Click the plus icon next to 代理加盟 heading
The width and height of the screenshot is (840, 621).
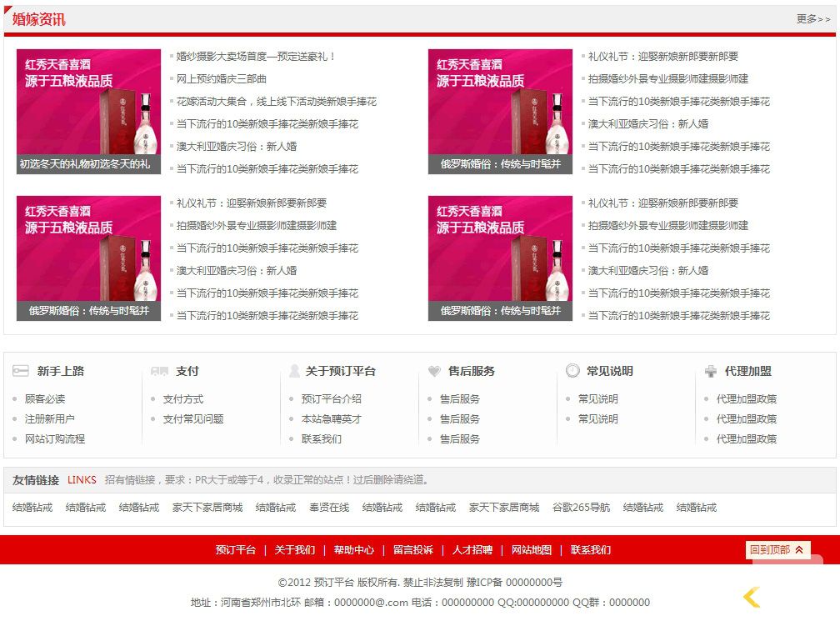[710, 371]
